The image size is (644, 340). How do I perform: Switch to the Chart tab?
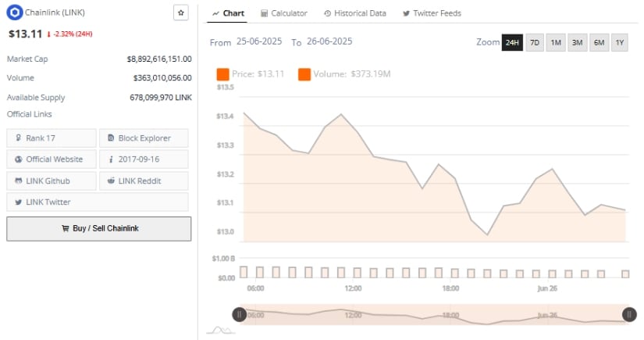point(228,13)
